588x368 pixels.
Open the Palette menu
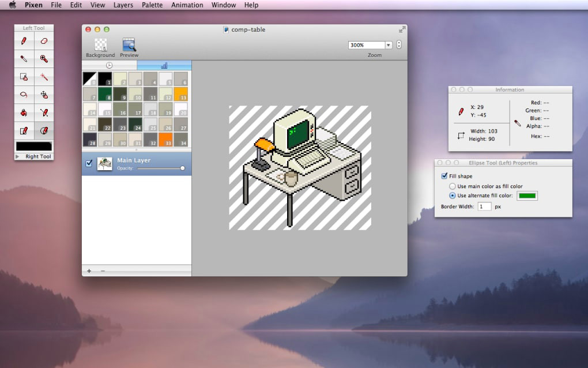coord(152,5)
